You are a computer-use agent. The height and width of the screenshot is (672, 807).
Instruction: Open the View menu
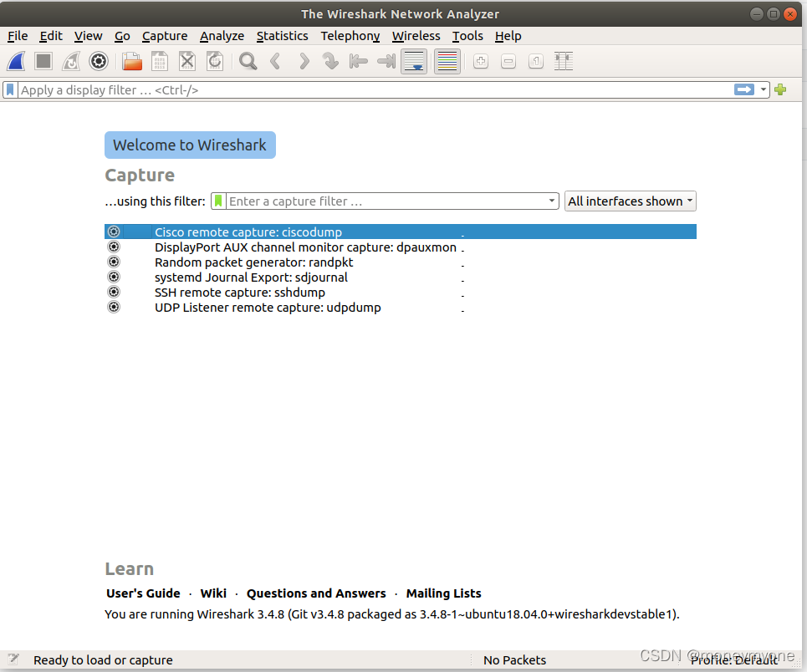pyautogui.click(x=88, y=36)
